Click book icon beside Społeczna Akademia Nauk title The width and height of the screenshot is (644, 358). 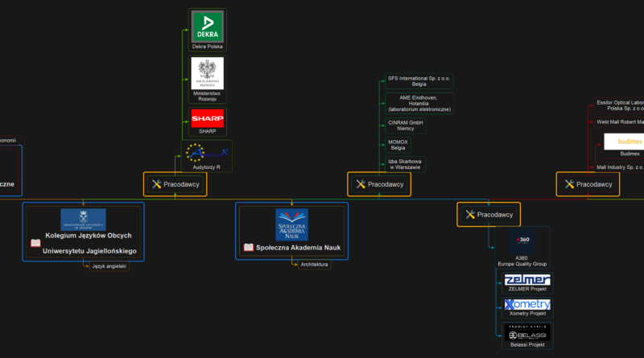pyautogui.click(x=249, y=248)
